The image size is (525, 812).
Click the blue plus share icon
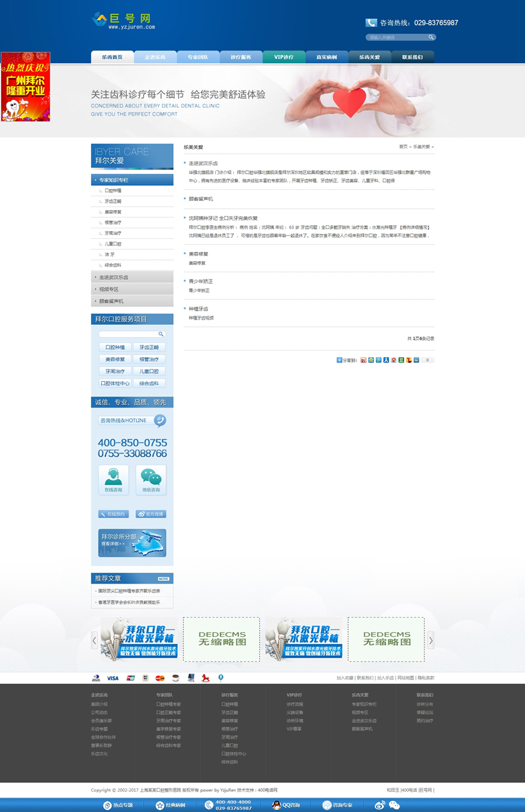point(339,360)
